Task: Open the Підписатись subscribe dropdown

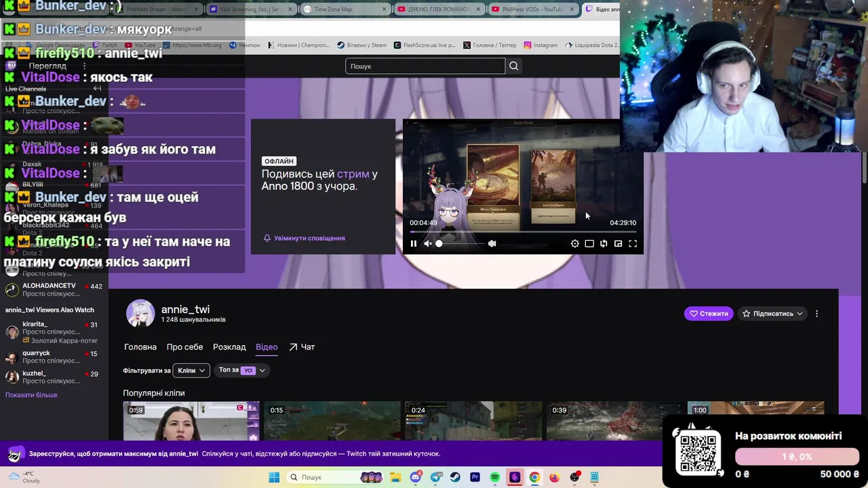Action: pos(773,314)
